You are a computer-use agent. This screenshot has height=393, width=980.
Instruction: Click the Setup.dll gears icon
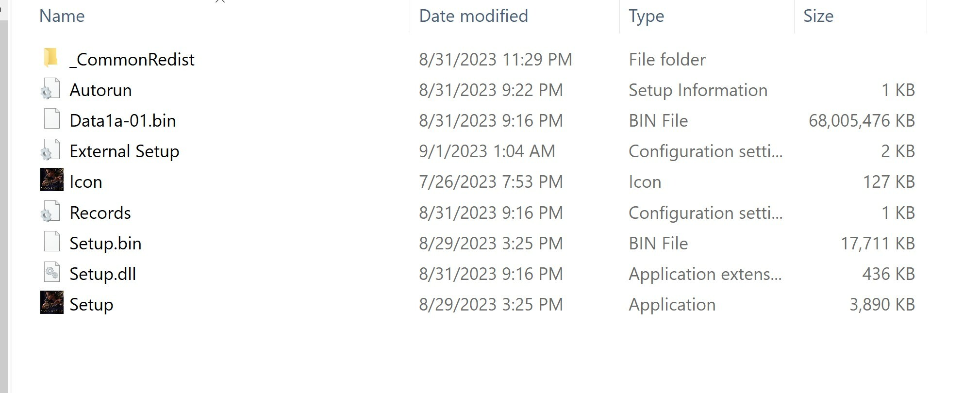51,272
